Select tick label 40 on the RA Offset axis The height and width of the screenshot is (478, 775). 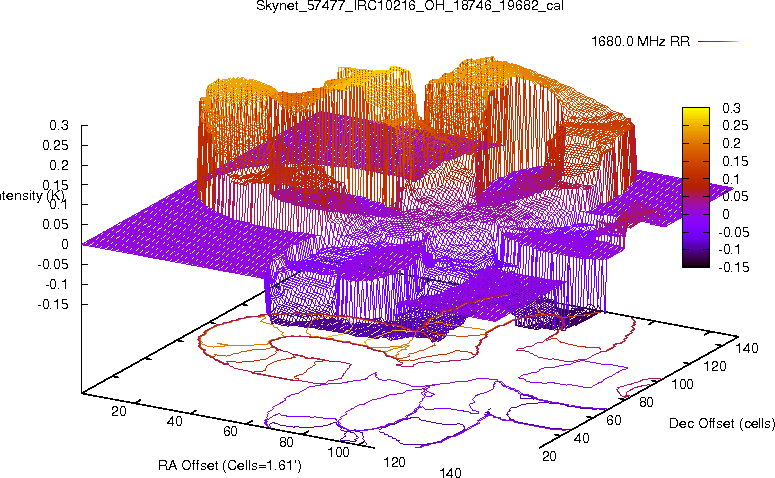click(174, 421)
